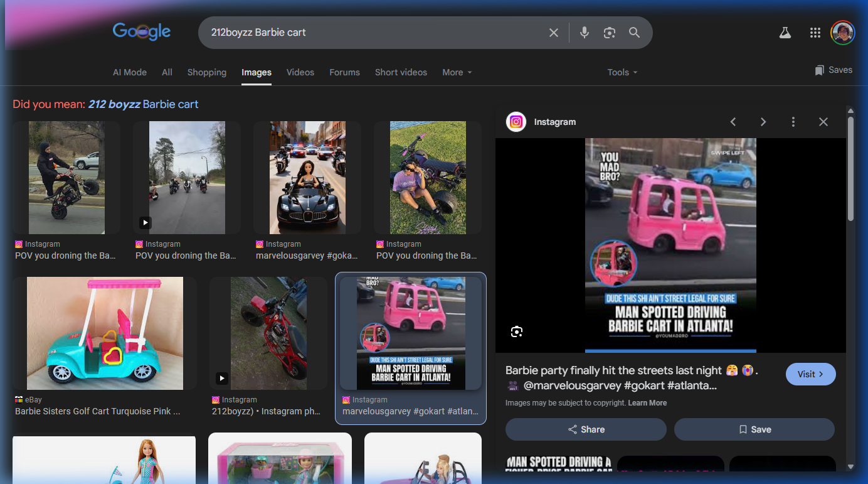Open Search Labs flask icon
Image resolution: width=868 pixels, height=484 pixels.
pyautogui.click(x=785, y=33)
